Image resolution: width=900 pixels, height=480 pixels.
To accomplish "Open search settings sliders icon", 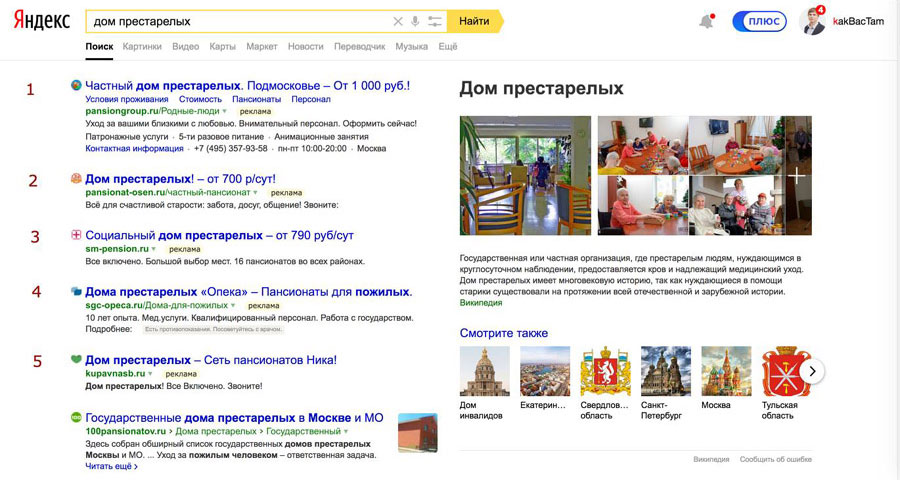I will (x=434, y=21).
